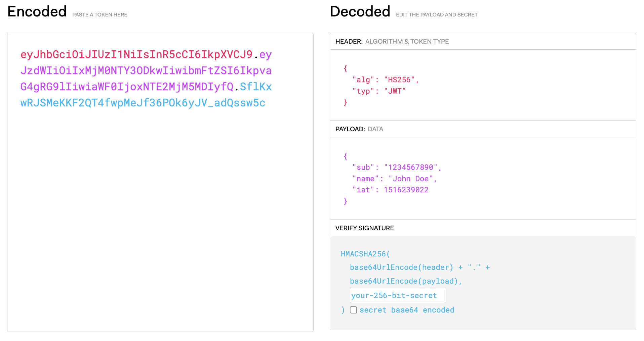Image resolution: width=644 pixels, height=341 pixels.
Task: Click inside the Encoded token text area
Action: [160, 182]
